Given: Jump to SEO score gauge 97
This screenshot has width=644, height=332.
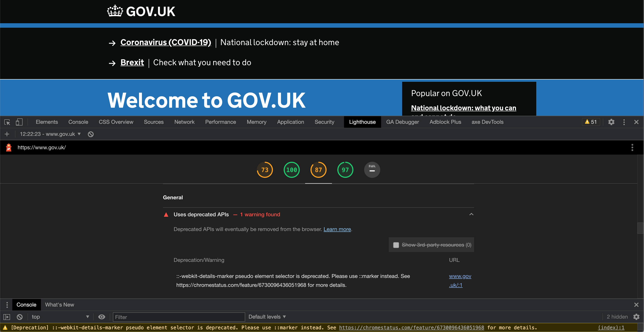Looking at the screenshot, I should click(345, 170).
